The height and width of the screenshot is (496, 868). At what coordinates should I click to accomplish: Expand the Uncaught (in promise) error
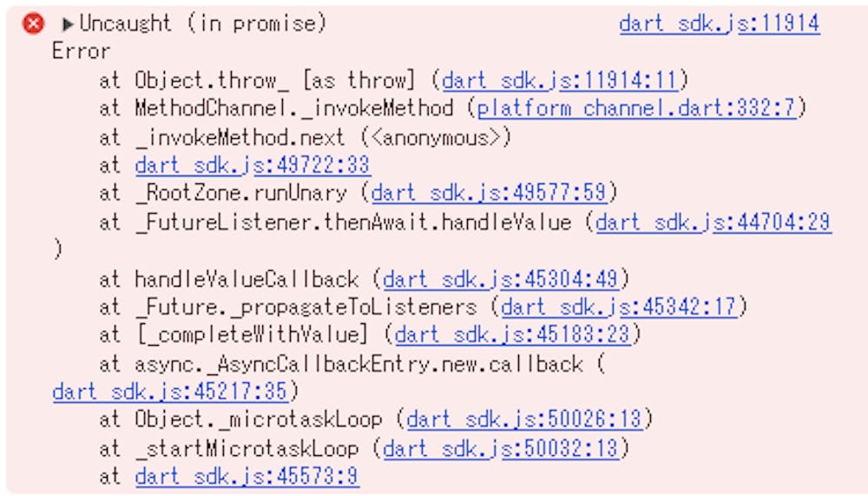(68, 23)
